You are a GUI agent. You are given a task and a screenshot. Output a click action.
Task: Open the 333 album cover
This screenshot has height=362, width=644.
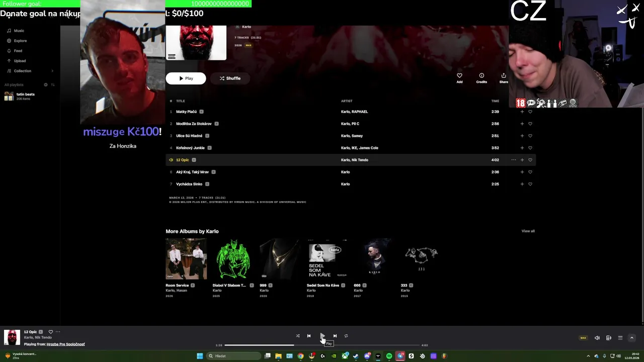click(421, 259)
